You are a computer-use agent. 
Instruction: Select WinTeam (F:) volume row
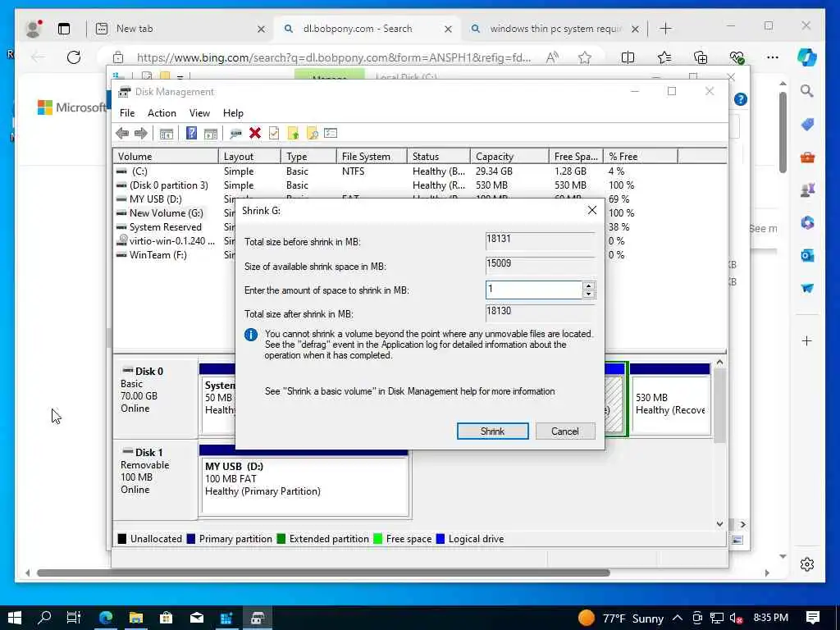click(158, 255)
